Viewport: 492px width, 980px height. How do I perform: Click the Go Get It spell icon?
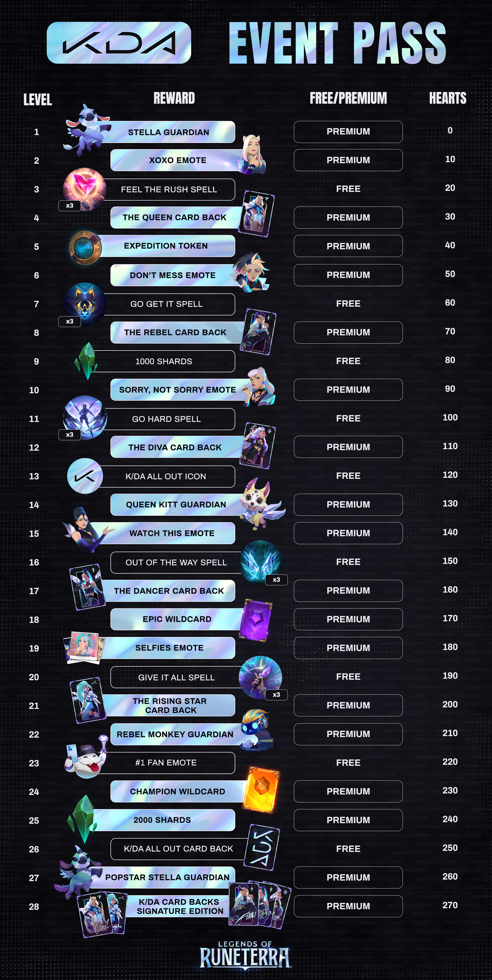click(85, 304)
